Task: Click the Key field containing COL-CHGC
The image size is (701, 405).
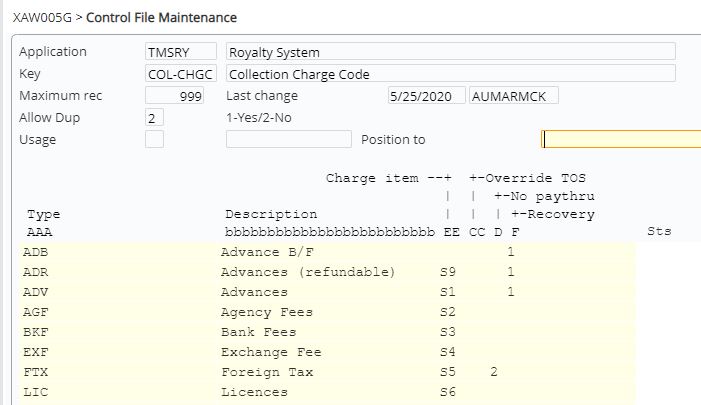Action: tap(181, 74)
